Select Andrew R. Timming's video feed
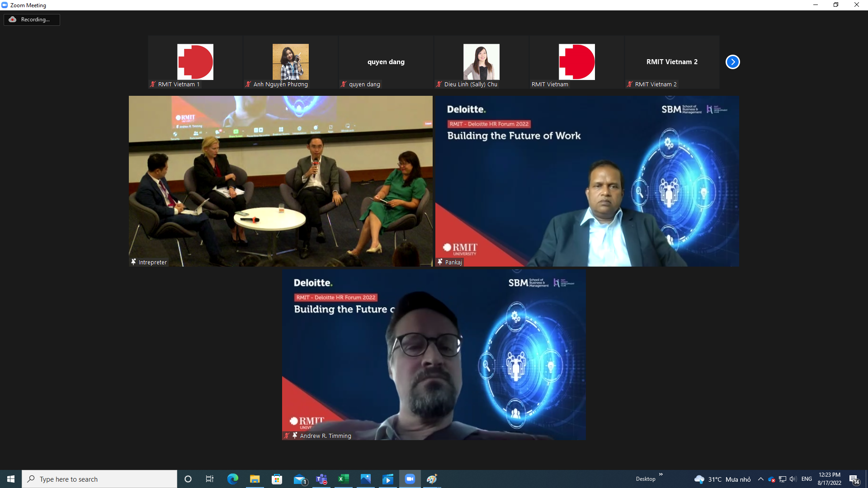The image size is (868, 488). tap(434, 355)
